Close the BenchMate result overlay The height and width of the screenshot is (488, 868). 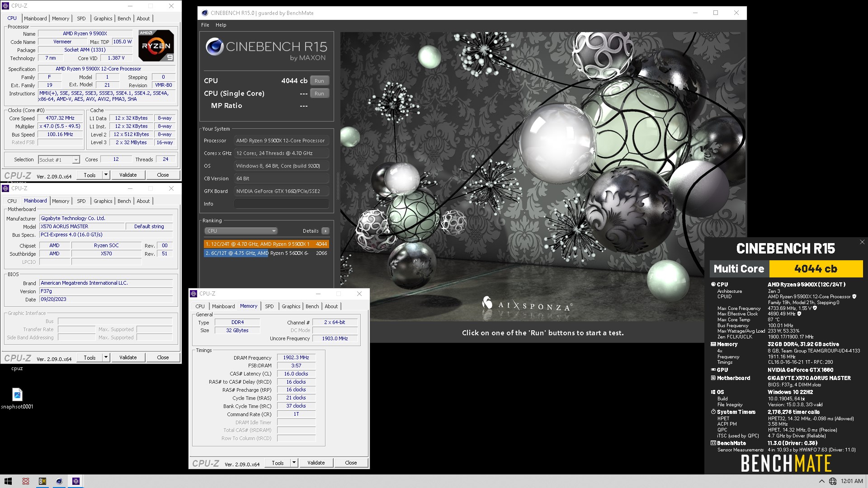tap(862, 242)
